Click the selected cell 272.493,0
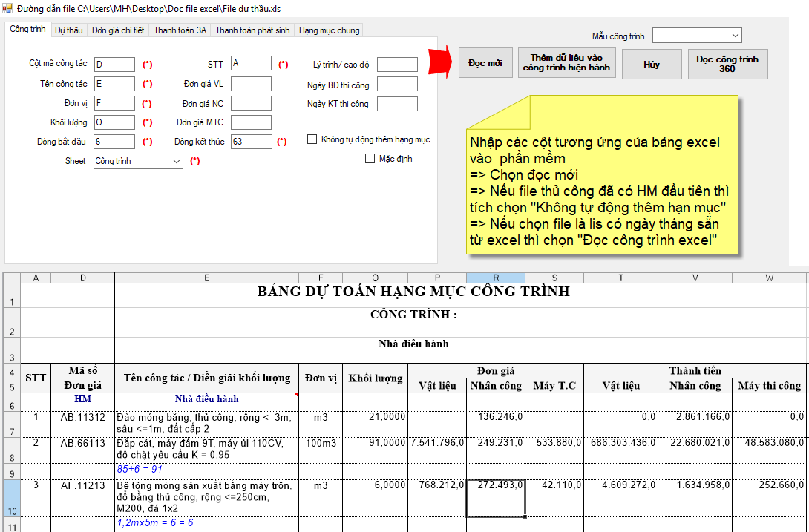 496,498
